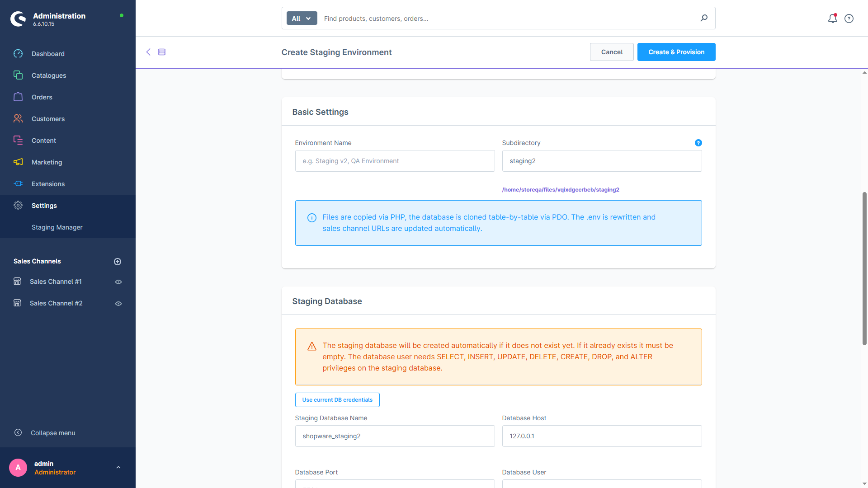Click the search magnifier icon

tap(704, 18)
